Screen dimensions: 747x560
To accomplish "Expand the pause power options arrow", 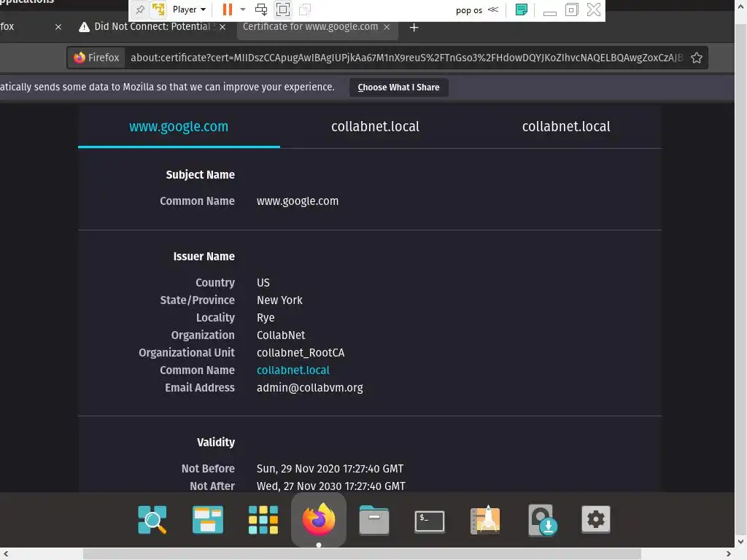I will click(x=242, y=9).
